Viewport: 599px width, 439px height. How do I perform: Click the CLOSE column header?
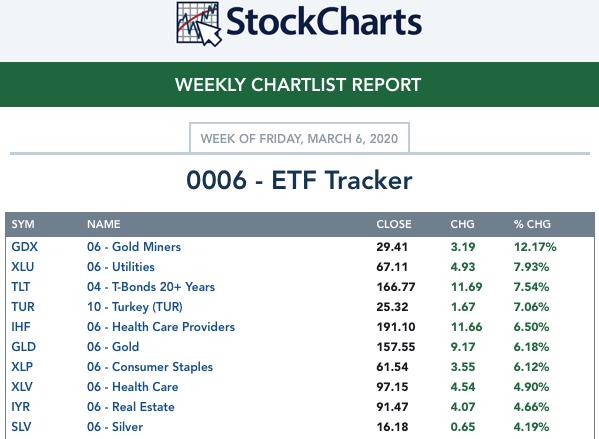click(x=394, y=224)
